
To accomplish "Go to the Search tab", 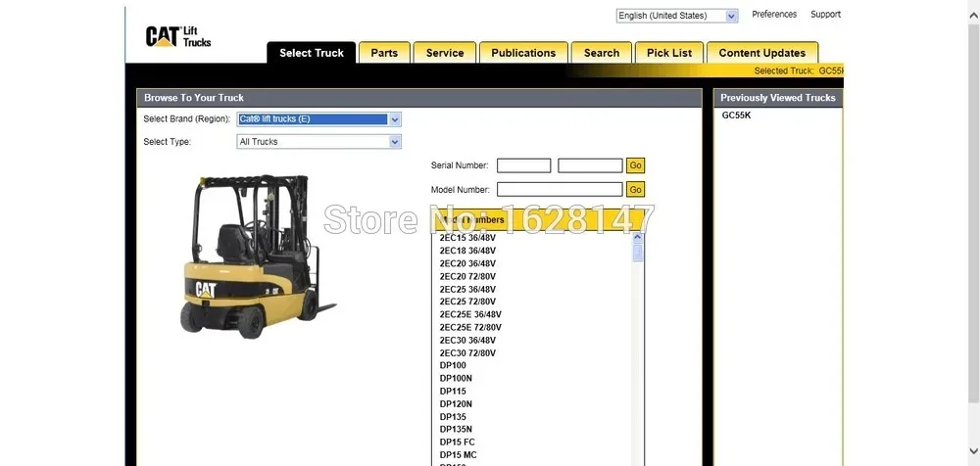I will [602, 53].
